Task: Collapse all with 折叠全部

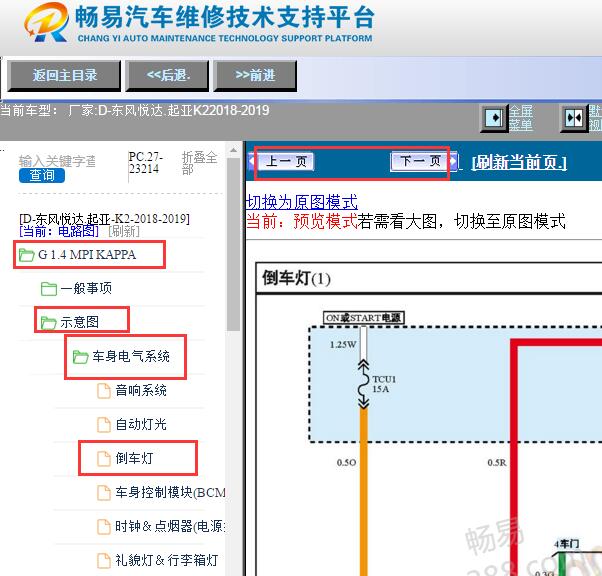Action: pyautogui.click(x=199, y=163)
